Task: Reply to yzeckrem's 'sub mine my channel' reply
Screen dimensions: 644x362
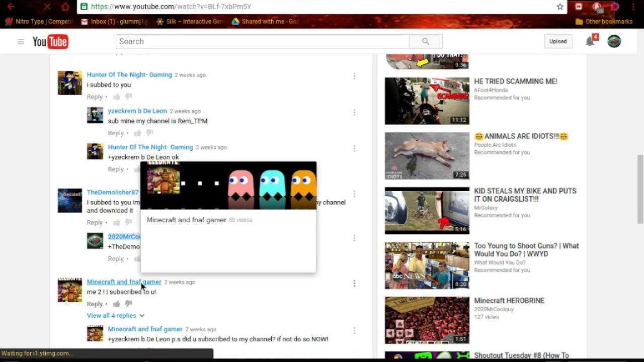Action: (x=116, y=133)
